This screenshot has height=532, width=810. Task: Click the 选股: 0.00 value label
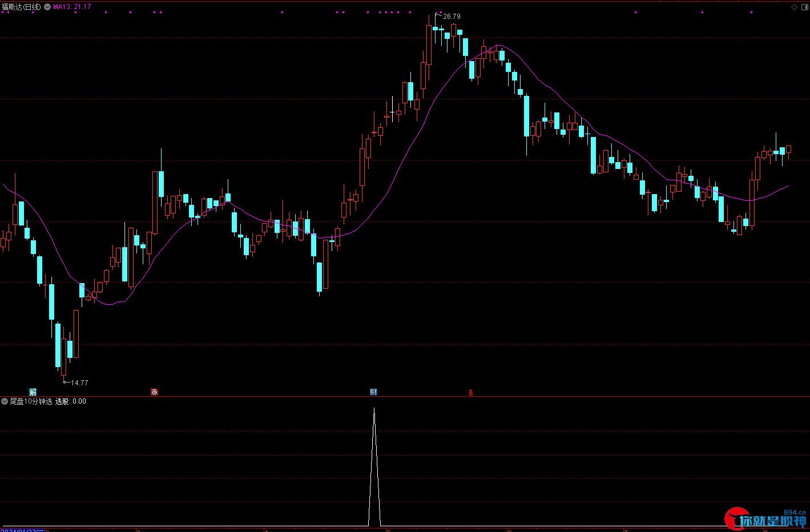point(71,402)
